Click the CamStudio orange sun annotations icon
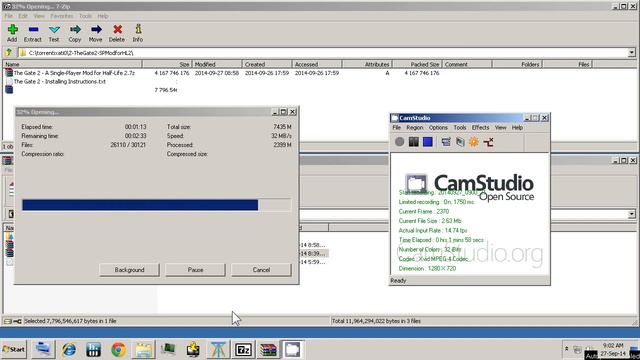 coord(474,142)
